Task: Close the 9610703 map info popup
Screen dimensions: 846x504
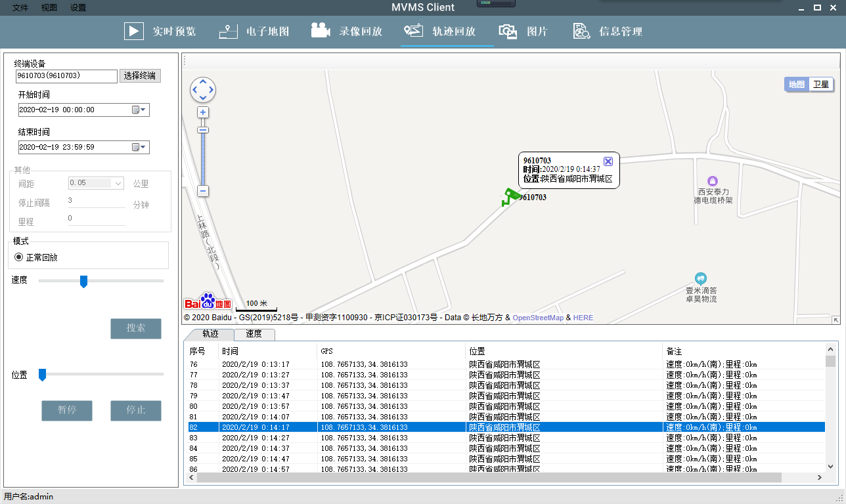Action: click(x=608, y=161)
